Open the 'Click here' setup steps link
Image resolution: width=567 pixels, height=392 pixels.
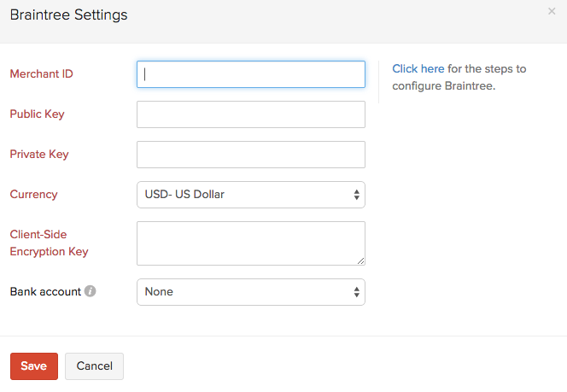click(x=418, y=68)
